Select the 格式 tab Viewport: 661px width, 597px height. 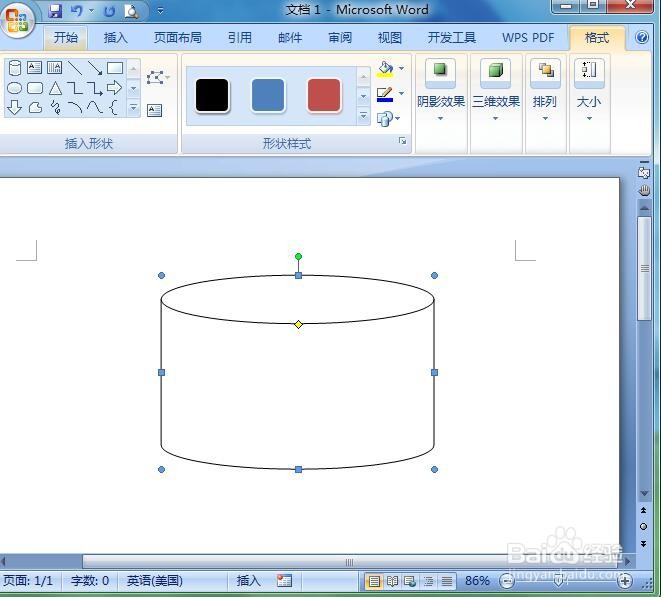pos(597,38)
